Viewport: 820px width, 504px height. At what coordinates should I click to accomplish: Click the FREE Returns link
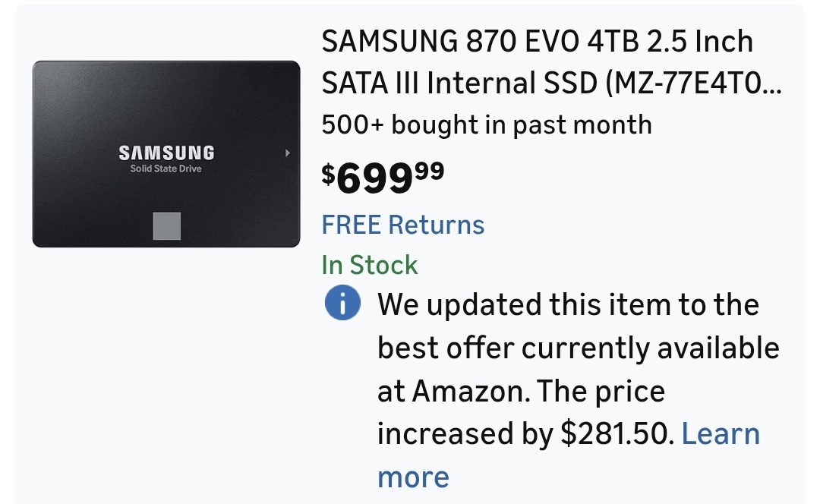click(402, 225)
